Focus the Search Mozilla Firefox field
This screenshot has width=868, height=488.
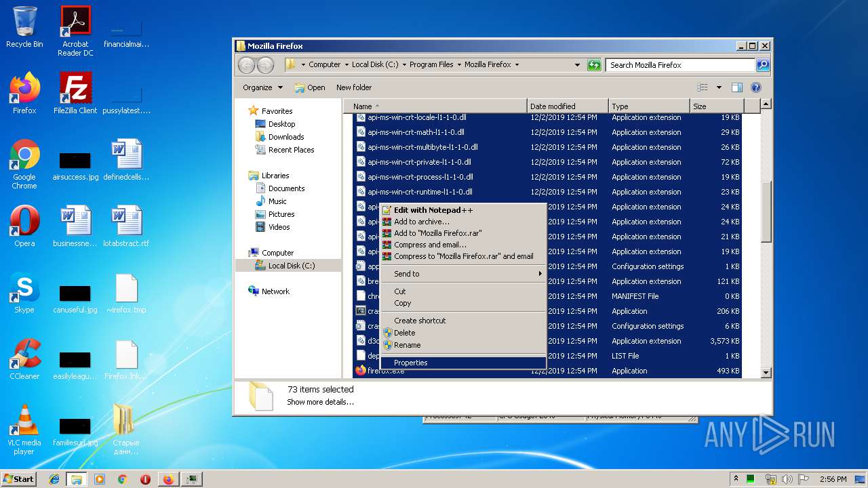coord(680,65)
